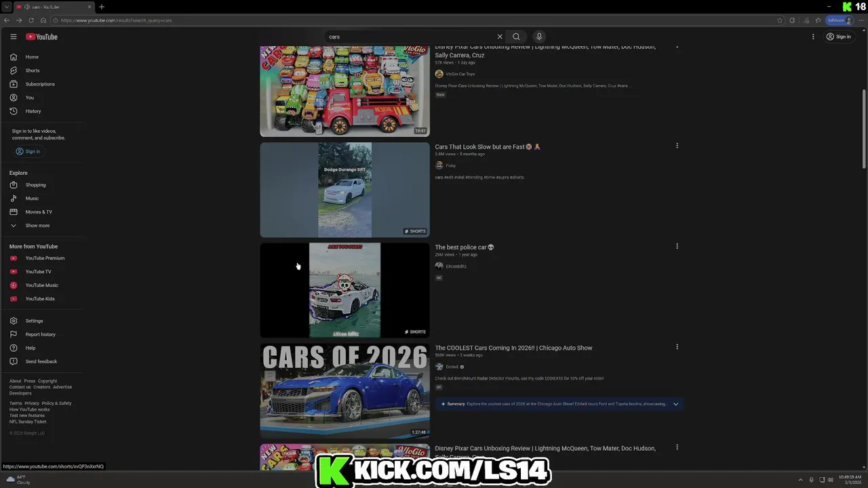
Task: Bookmark this page with star icon
Action: tap(780, 20)
